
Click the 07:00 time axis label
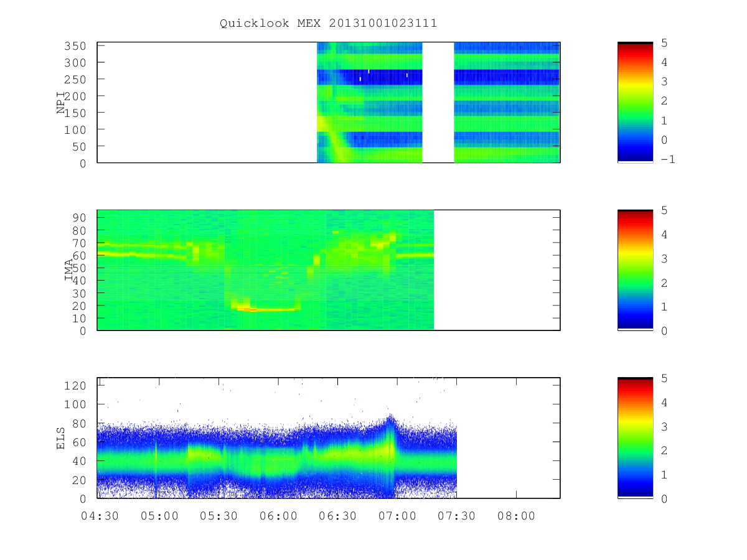point(397,516)
